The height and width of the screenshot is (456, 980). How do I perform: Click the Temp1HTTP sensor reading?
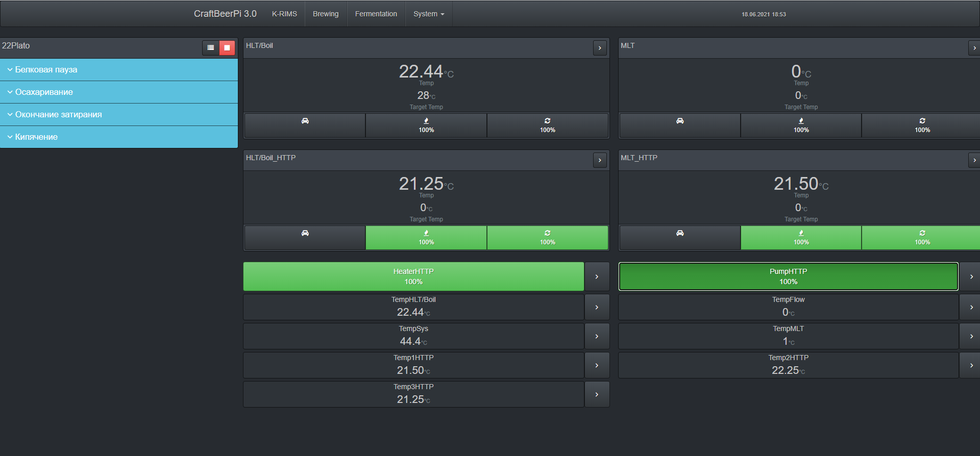413,370
